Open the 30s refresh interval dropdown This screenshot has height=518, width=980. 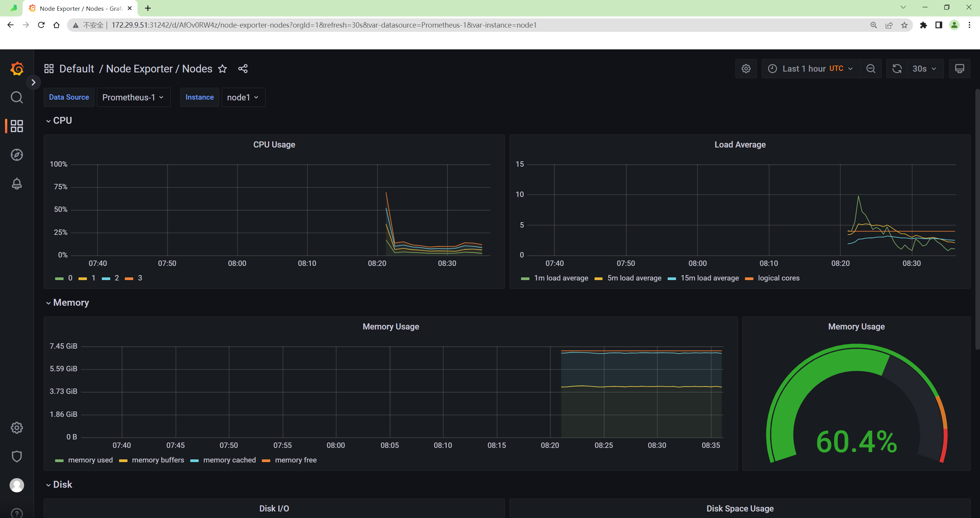(925, 69)
